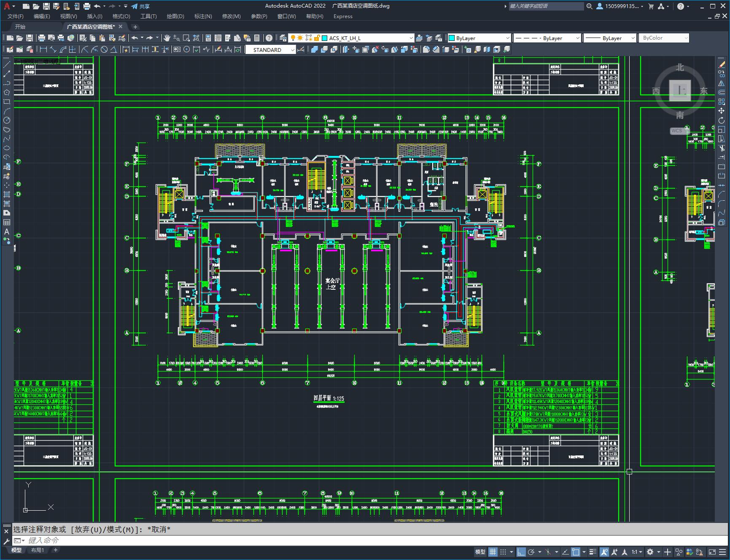Click the cyan ByLayer color swatch
The height and width of the screenshot is (560, 730).
click(452, 38)
